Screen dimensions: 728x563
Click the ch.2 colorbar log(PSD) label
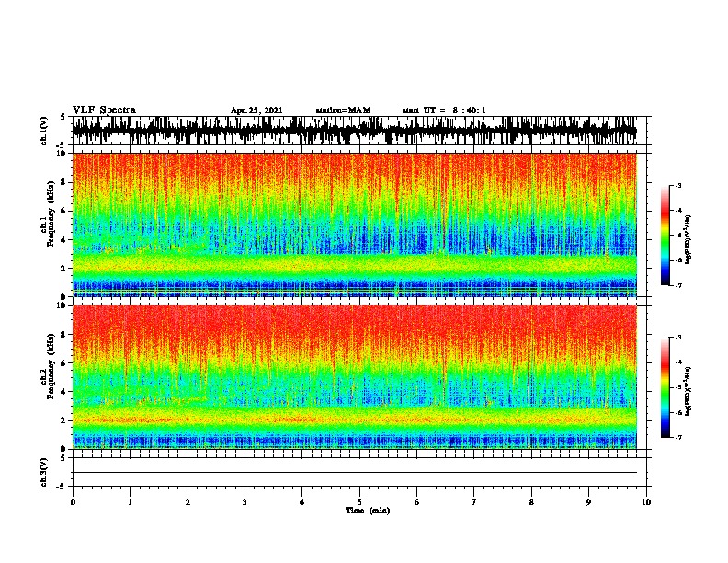click(x=688, y=391)
